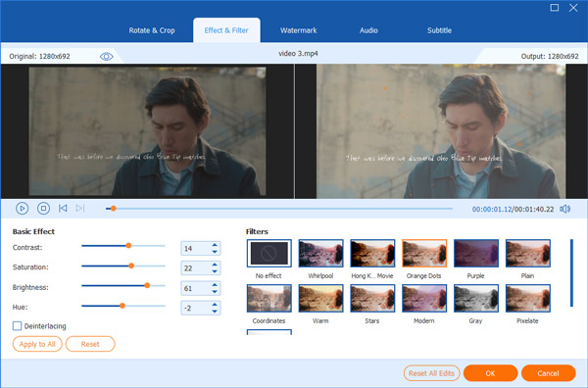Apply the Purple filter
The image size is (588, 388).
coord(476,254)
